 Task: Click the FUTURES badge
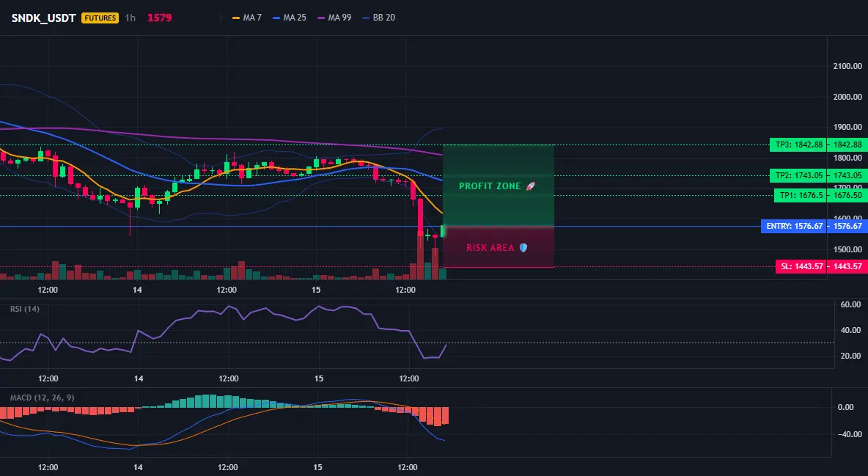100,18
